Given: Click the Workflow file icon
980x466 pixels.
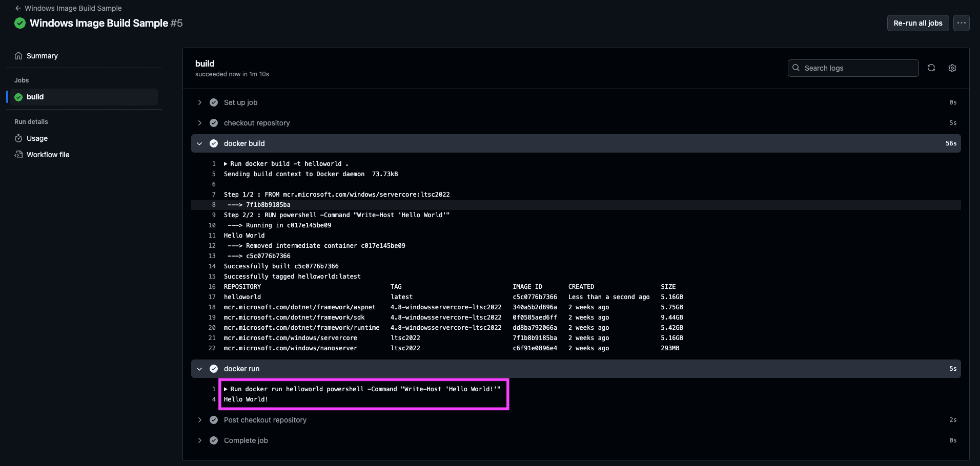Looking at the screenshot, I should point(18,155).
